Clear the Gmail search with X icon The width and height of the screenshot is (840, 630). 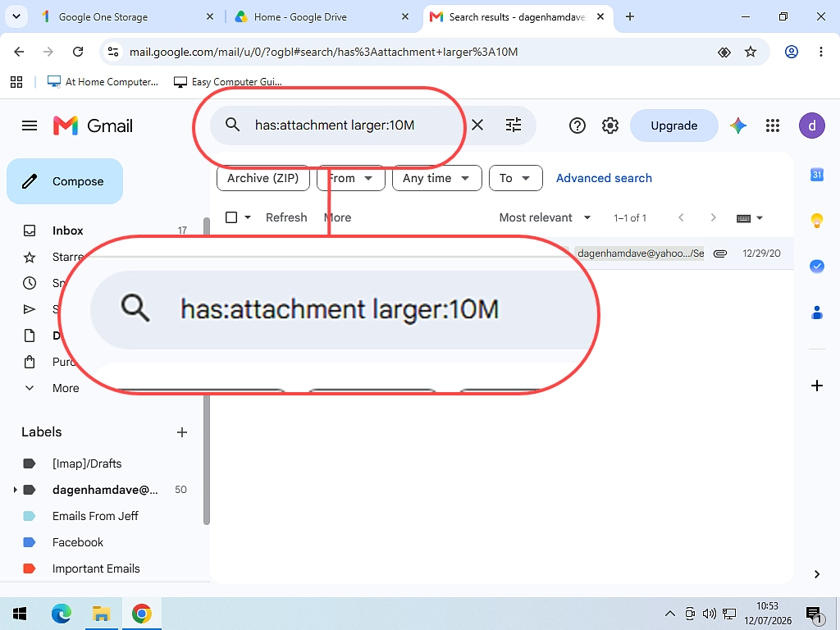477,126
